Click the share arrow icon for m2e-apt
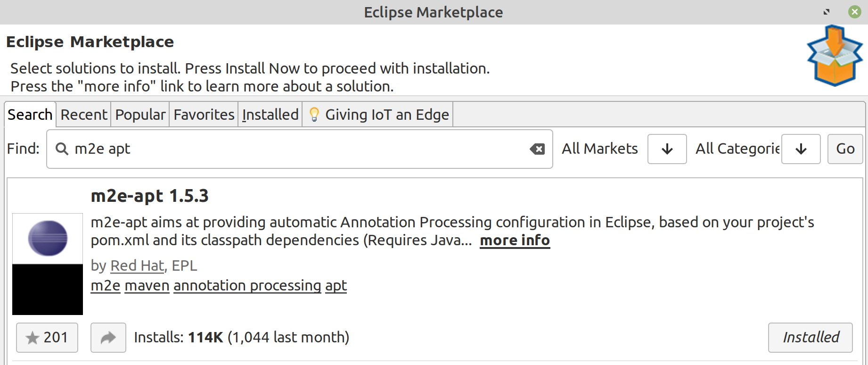 (x=108, y=338)
